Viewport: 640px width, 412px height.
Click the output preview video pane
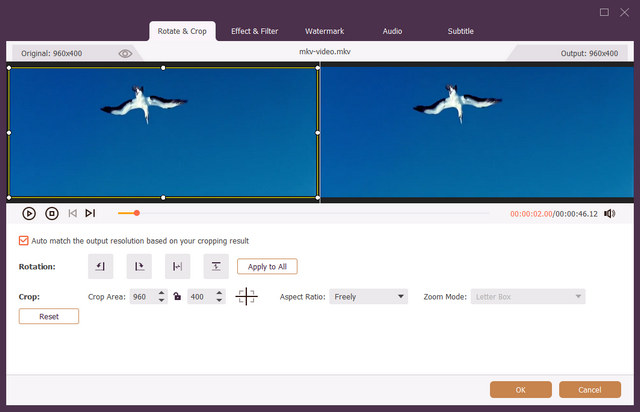(x=477, y=132)
